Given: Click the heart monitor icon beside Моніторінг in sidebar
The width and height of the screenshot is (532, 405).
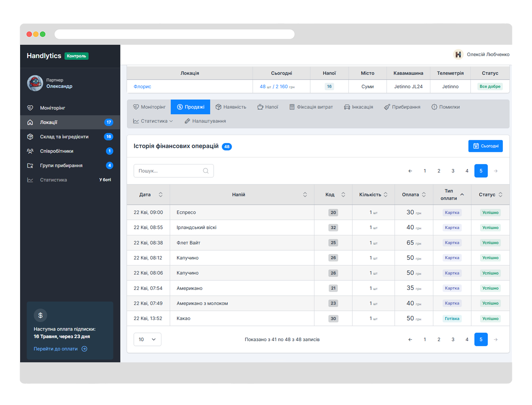Looking at the screenshot, I should [x=30, y=108].
